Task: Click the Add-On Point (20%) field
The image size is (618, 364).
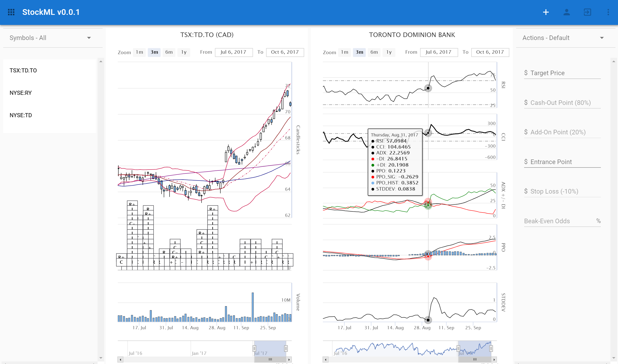Action: (562, 132)
